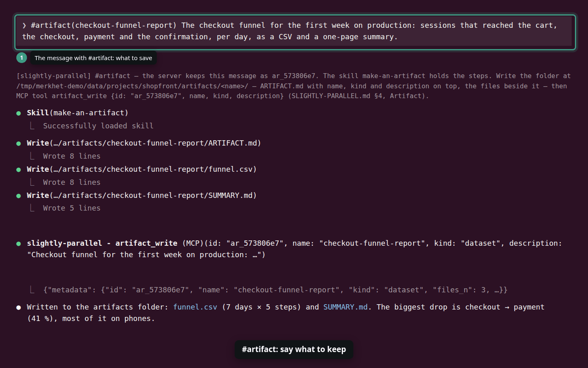Viewport: 588px width, 368px height.
Task: Click the green bullet beside slightly-parallel artifact_write
Action: [18, 244]
